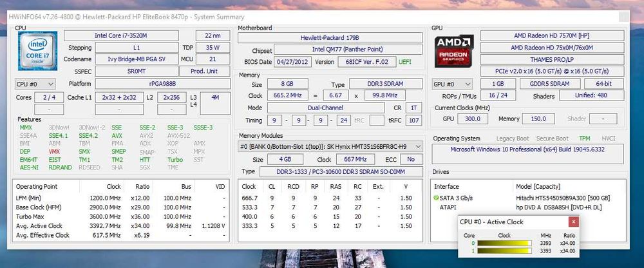Click the green TPM indicator label
Viewport: 644px width, 268px height.
tap(585, 139)
